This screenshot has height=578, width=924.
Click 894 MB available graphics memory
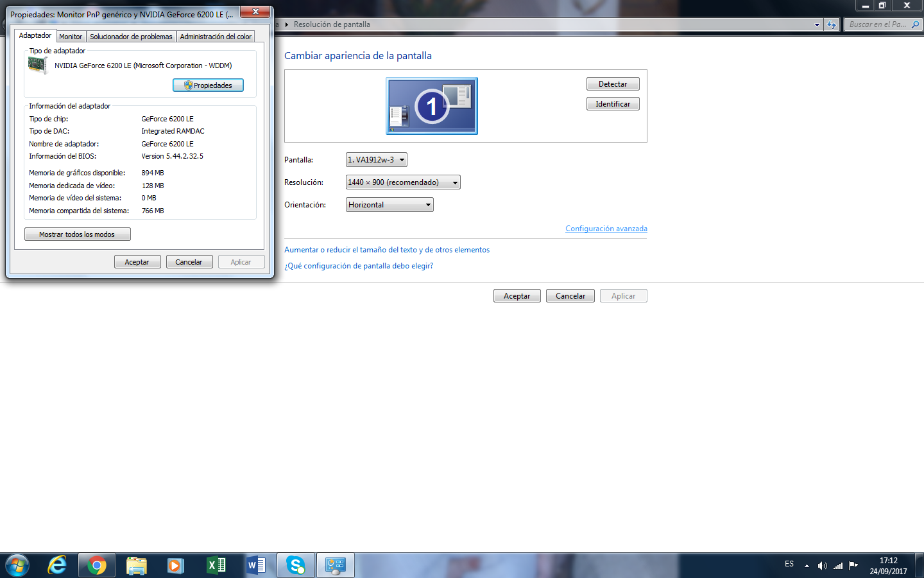point(153,173)
